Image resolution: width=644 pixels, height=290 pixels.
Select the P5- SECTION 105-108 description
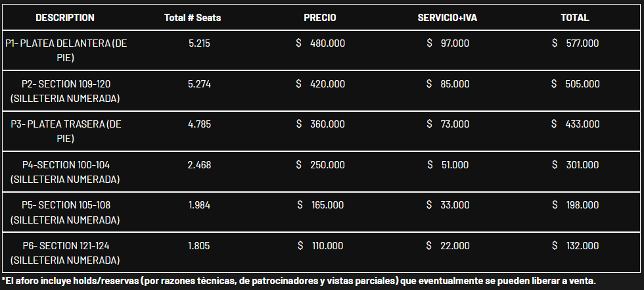(66, 212)
